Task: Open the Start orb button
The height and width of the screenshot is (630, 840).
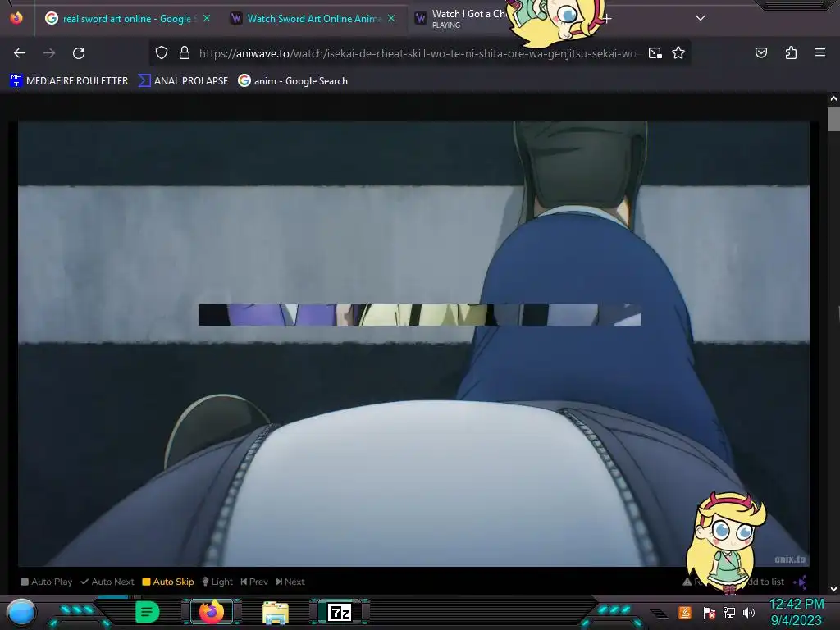Action: [21, 613]
